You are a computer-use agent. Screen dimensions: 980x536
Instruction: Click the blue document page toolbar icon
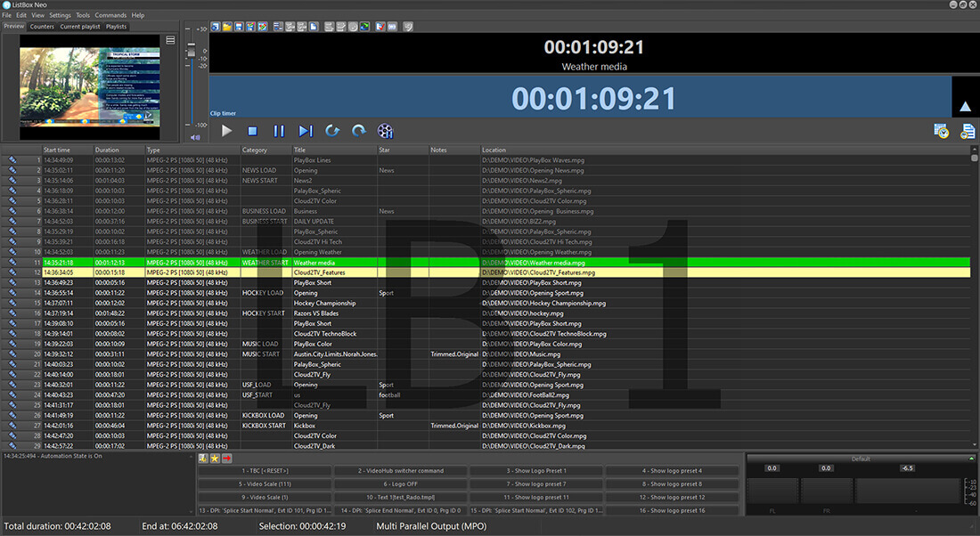pos(314,27)
